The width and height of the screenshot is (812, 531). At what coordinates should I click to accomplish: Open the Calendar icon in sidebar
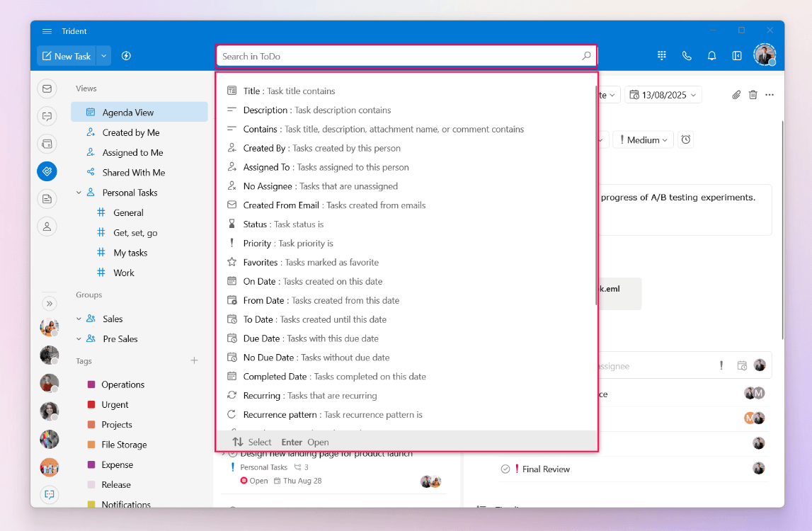click(47, 144)
